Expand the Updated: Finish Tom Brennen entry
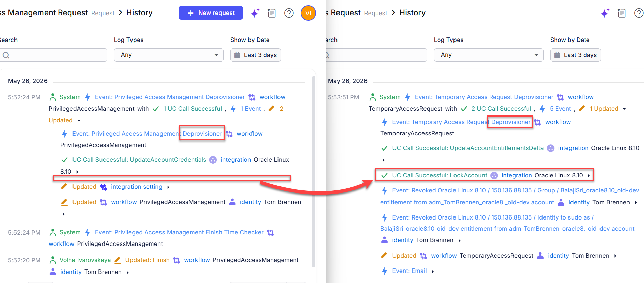The image size is (644, 283). [x=127, y=273]
